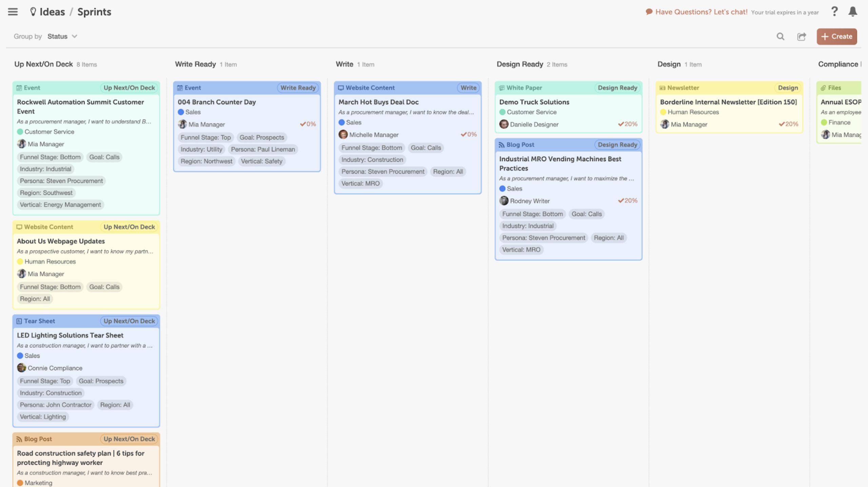Click the White Paper icon on Demo Truck card

tap(501, 87)
